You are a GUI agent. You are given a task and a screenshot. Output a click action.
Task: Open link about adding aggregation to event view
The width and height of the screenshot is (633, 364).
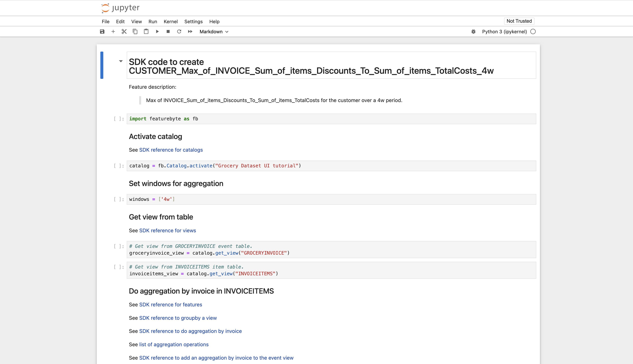(216, 358)
